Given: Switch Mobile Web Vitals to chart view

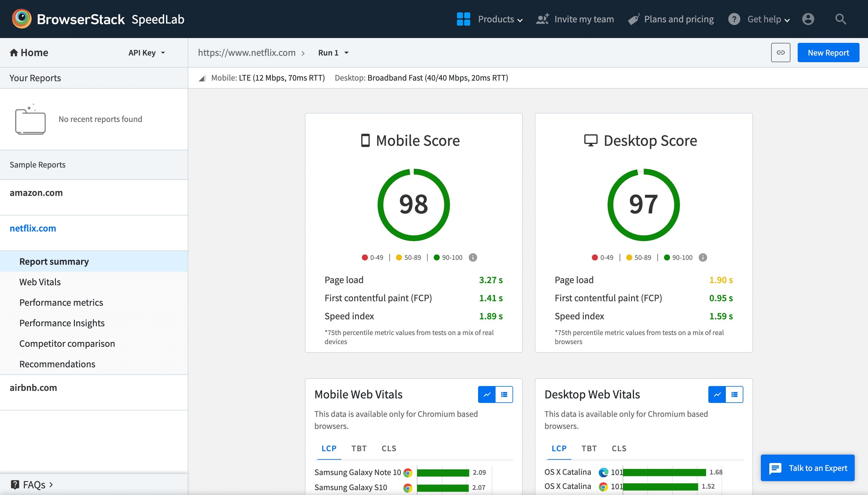Looking at the screenshot, I should [487, 394].
